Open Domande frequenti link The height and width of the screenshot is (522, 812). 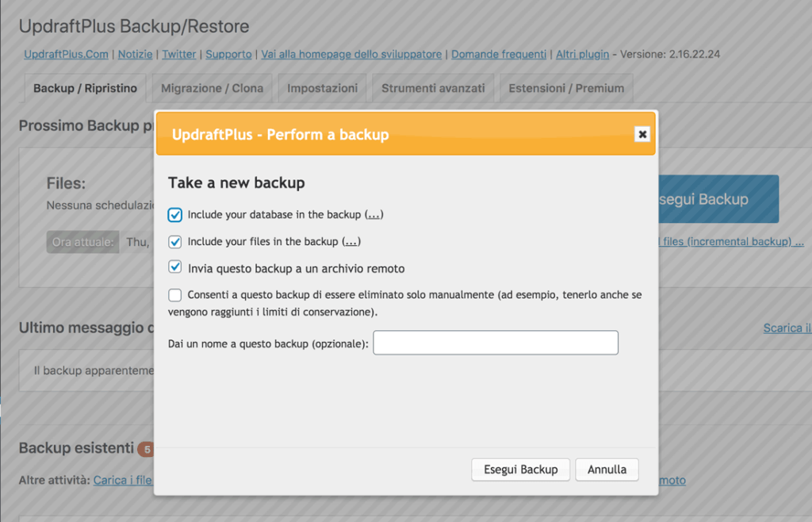[499, 55]
